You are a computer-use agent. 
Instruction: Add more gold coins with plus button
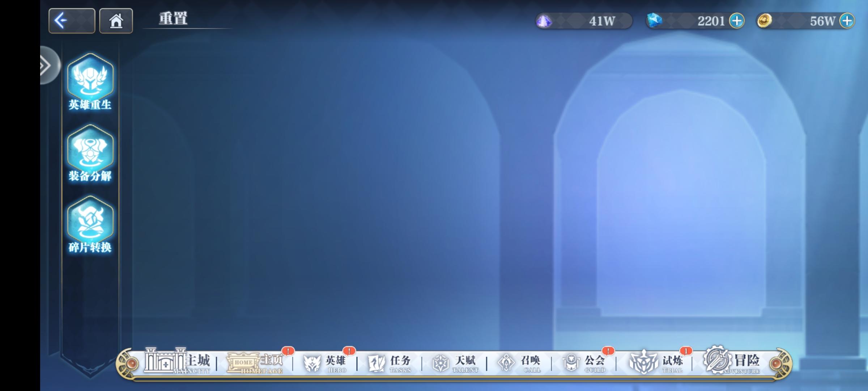click(x=847, y=21)
